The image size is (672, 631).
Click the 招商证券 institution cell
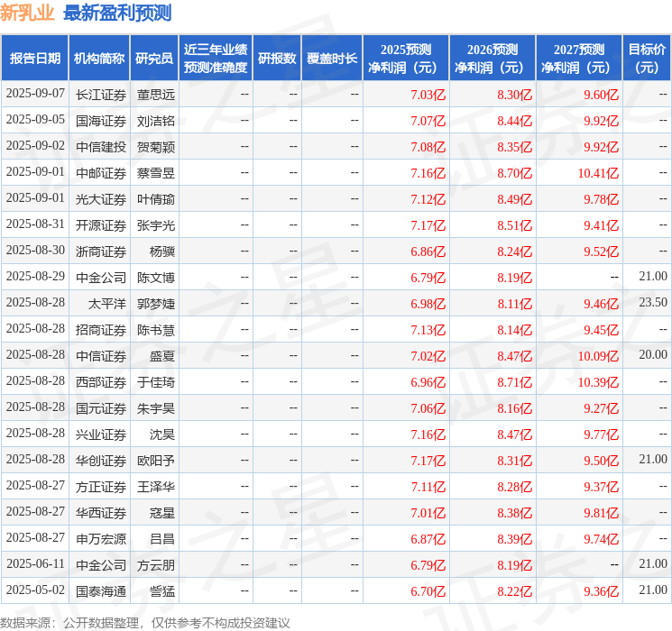click(101, 330)
